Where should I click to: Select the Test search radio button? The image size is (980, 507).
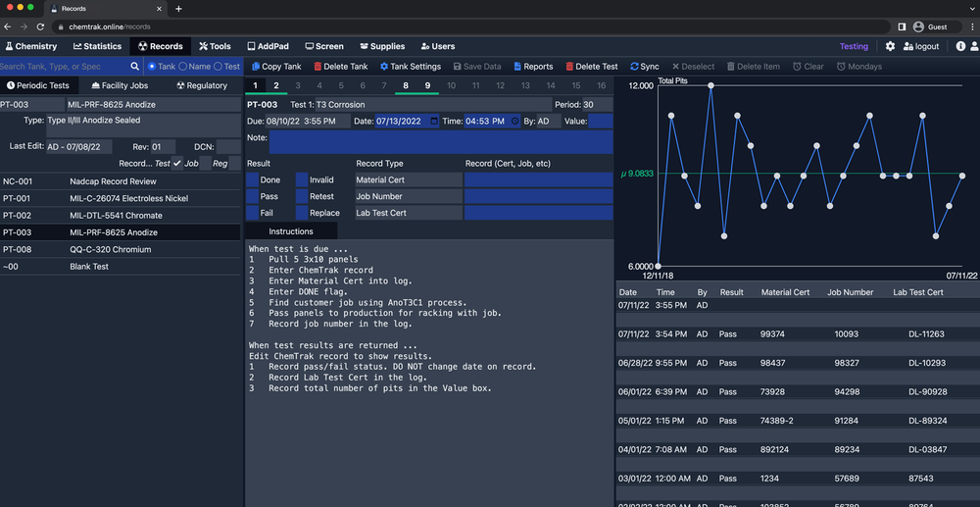click(x=219, y=67)
